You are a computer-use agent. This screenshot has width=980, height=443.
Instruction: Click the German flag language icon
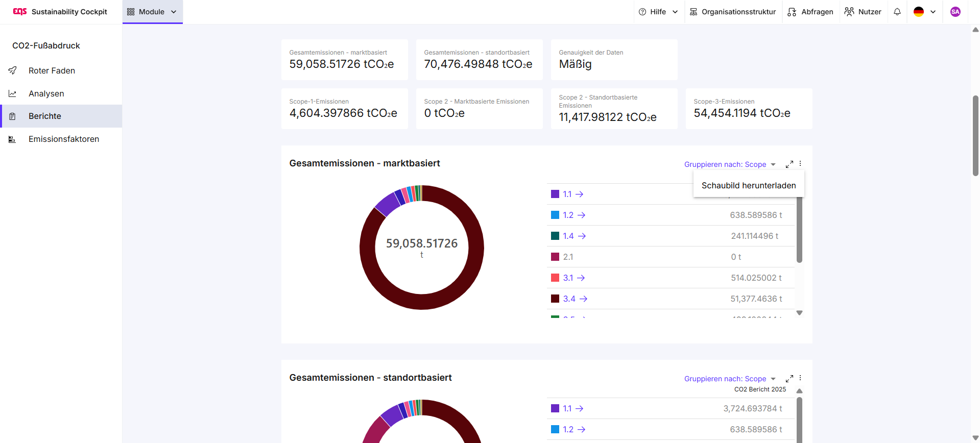click(919, 12)
